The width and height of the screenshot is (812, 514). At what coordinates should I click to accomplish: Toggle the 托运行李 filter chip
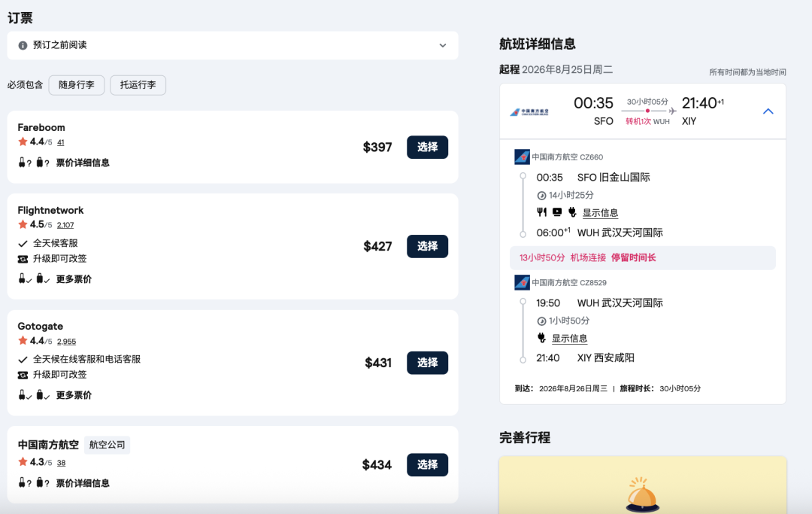138,85
